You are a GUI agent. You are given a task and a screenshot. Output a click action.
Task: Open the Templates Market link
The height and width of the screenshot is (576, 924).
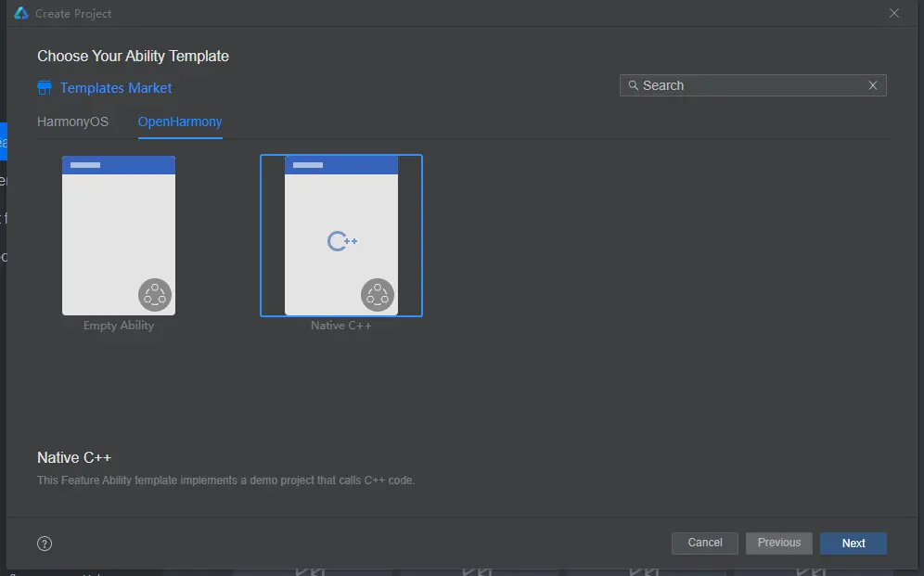click(x=115, y=88)
